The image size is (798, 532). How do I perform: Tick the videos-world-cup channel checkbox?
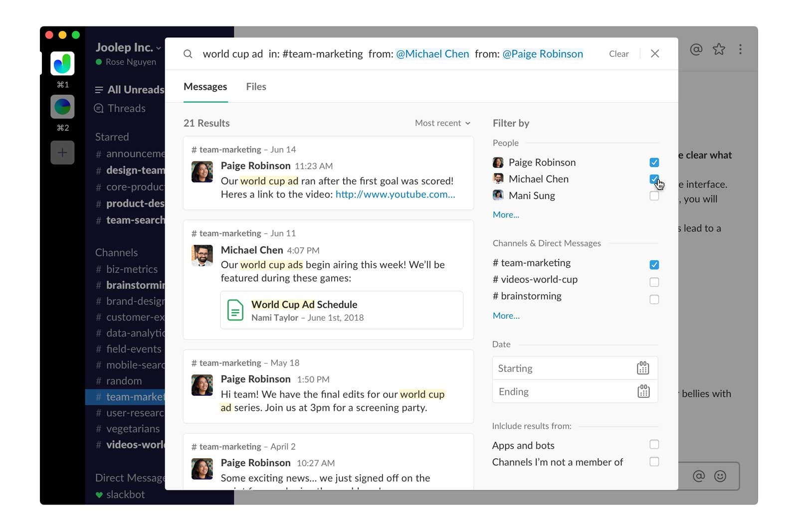(x=654, y=282)
